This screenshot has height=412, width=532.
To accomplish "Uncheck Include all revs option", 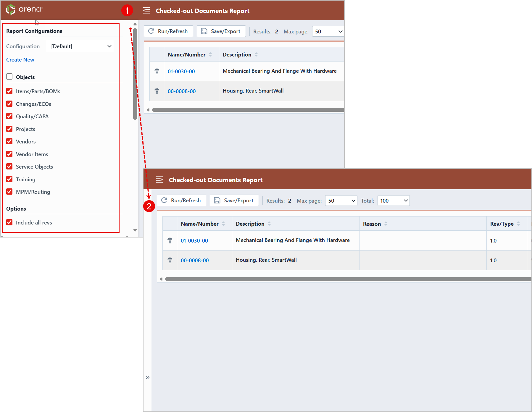I will click(x=9, y=222).
